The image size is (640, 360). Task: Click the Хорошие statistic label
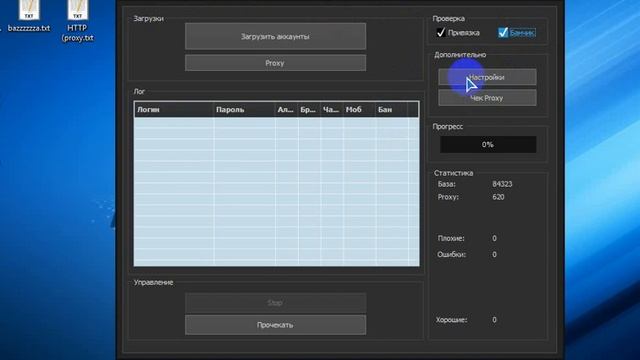click(451, 320)
